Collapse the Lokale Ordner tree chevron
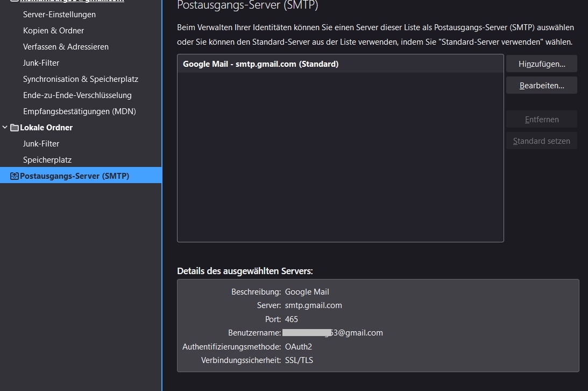588x391 pixels. [5, 128]
